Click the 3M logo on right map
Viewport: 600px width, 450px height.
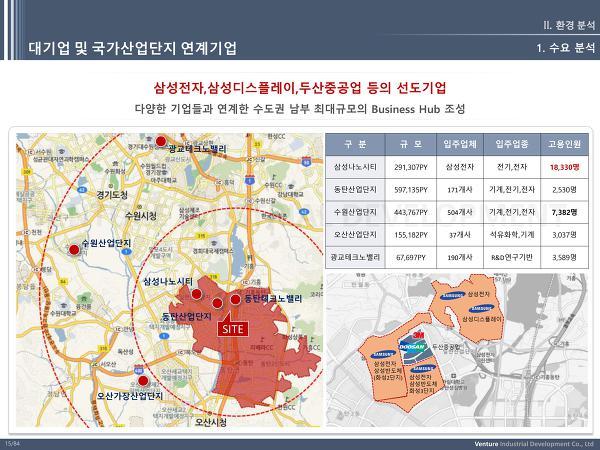[x=417, y=334]
